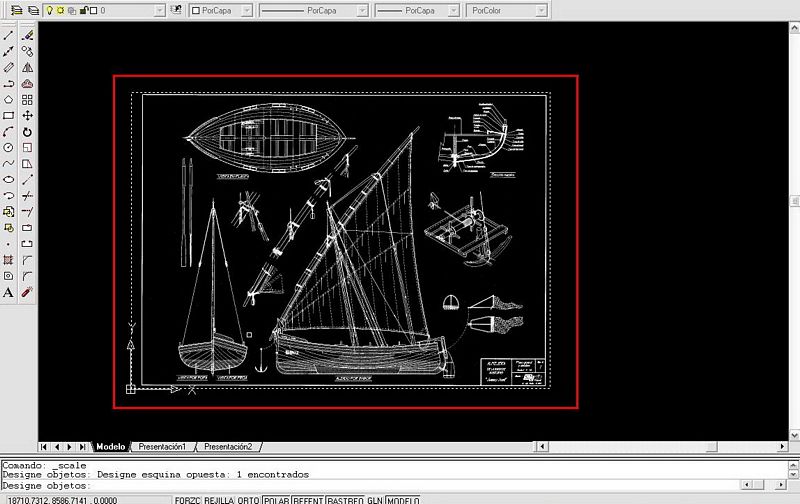Select the Extend tool

click(x=27, y=212)
